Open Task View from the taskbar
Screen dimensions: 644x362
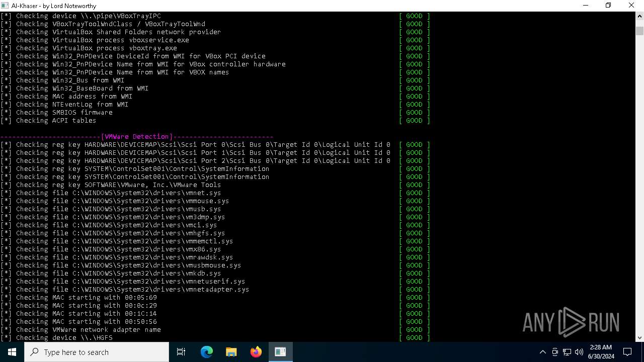pyautogui.click(x=181, y=352)
